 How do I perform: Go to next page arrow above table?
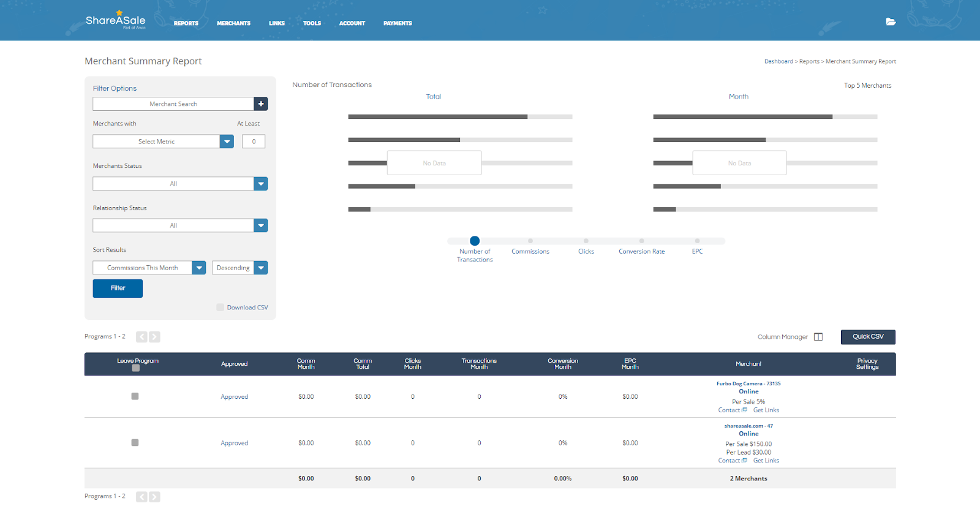(x=155, y=337)
